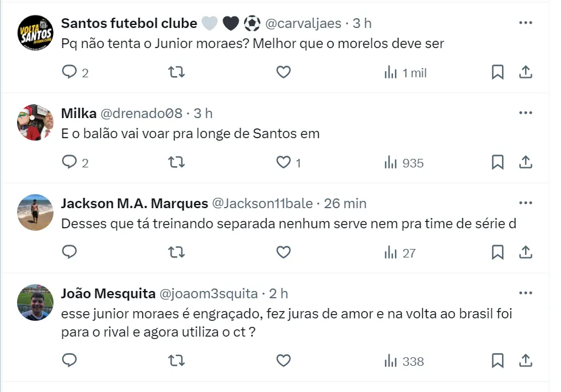Click the Volta Santos profile picture
The image size is (561, 392).
click(35, 32)
